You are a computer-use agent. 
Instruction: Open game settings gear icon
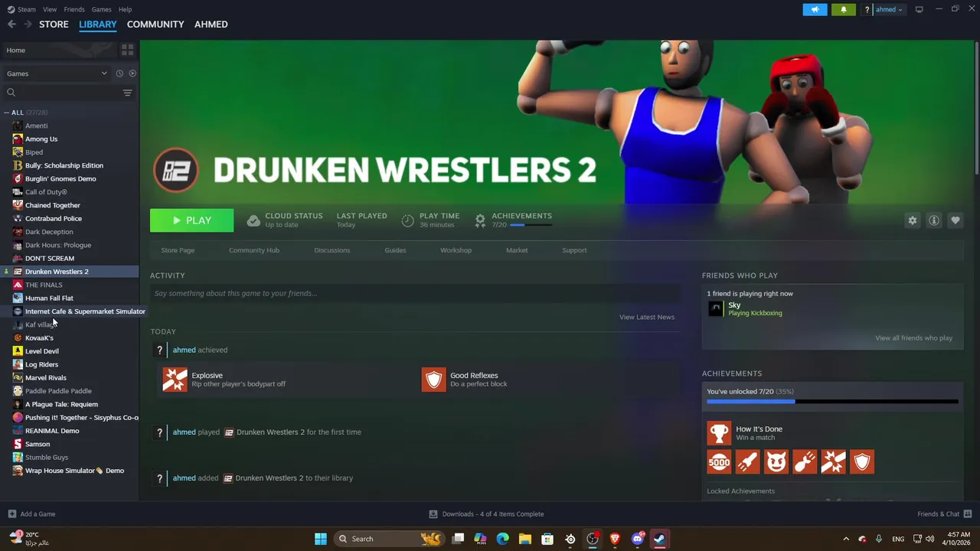(912, 220)
